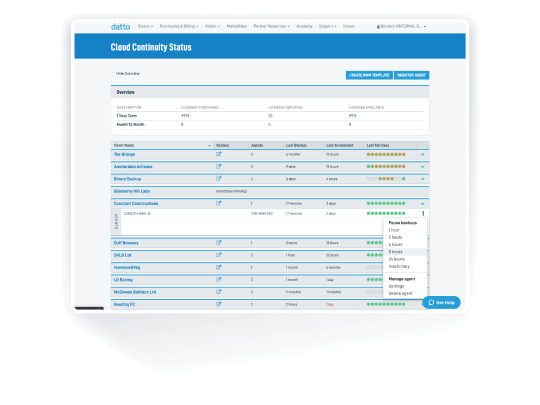Open Amsterdam Artisans client link

click(133, 167)
